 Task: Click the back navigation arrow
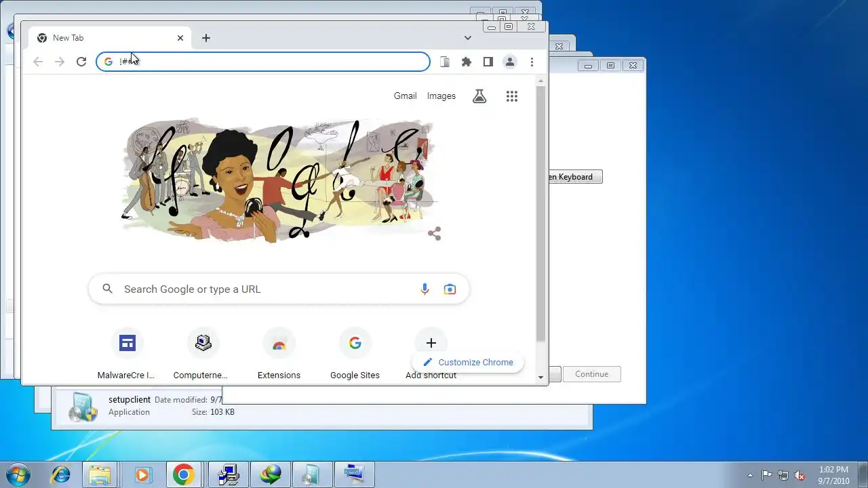point(38,62)
